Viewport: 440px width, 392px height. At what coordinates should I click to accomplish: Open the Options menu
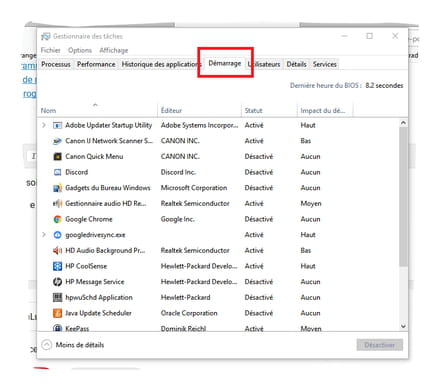[x=80, y=50]
